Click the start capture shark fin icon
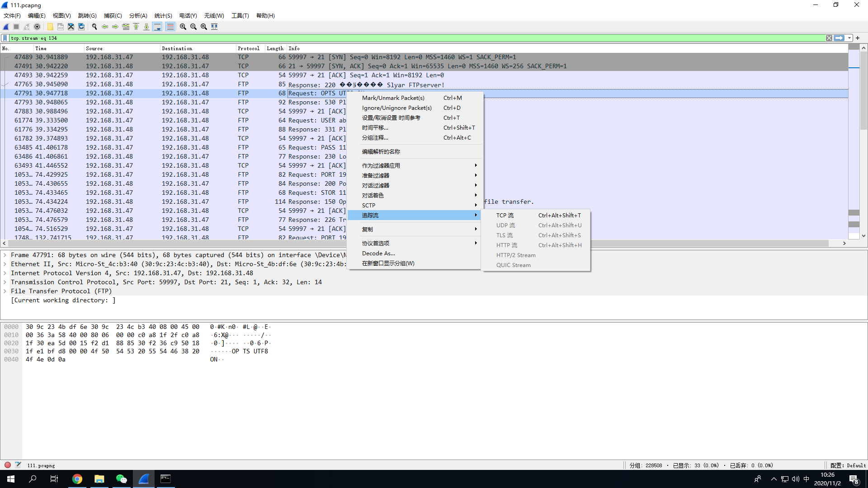 tap(6, 27)
